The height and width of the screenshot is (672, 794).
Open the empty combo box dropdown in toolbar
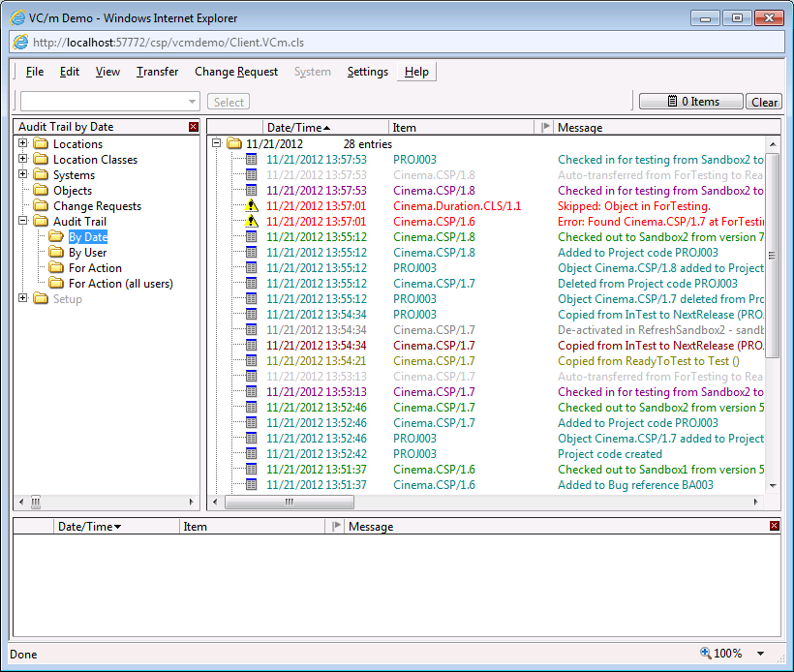point(192,102)
